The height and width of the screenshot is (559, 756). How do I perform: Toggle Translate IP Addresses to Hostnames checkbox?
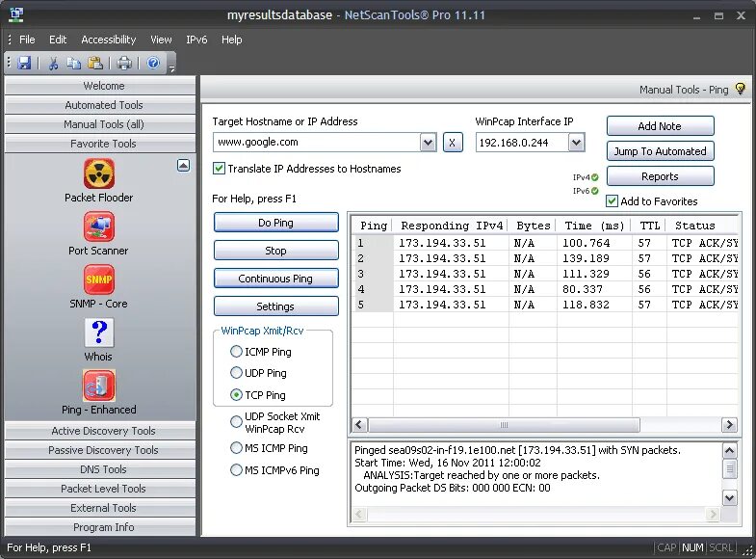[219, 169]
